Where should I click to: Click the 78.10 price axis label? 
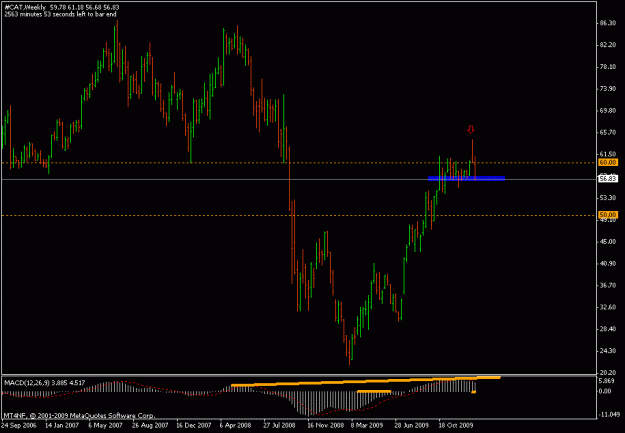click(608, 67)
